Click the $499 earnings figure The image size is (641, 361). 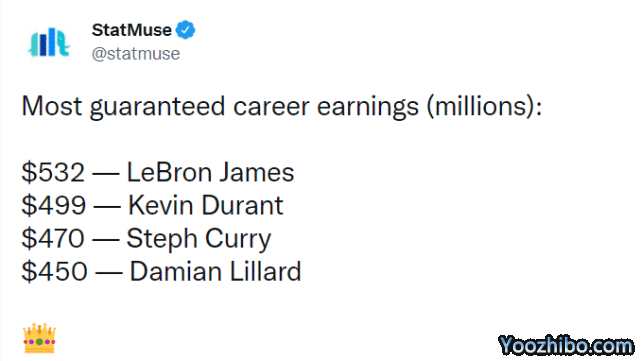click(54, 205)
